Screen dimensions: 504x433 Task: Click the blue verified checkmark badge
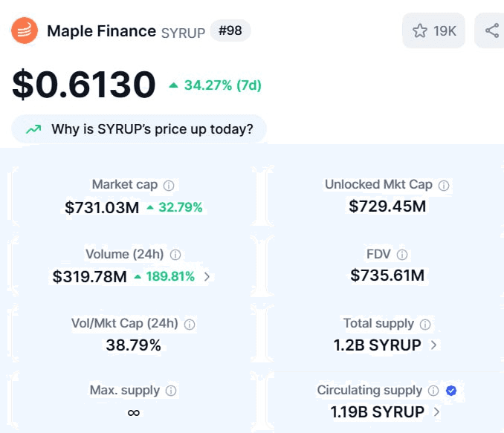pyautogui.click(x=451, y=391)
